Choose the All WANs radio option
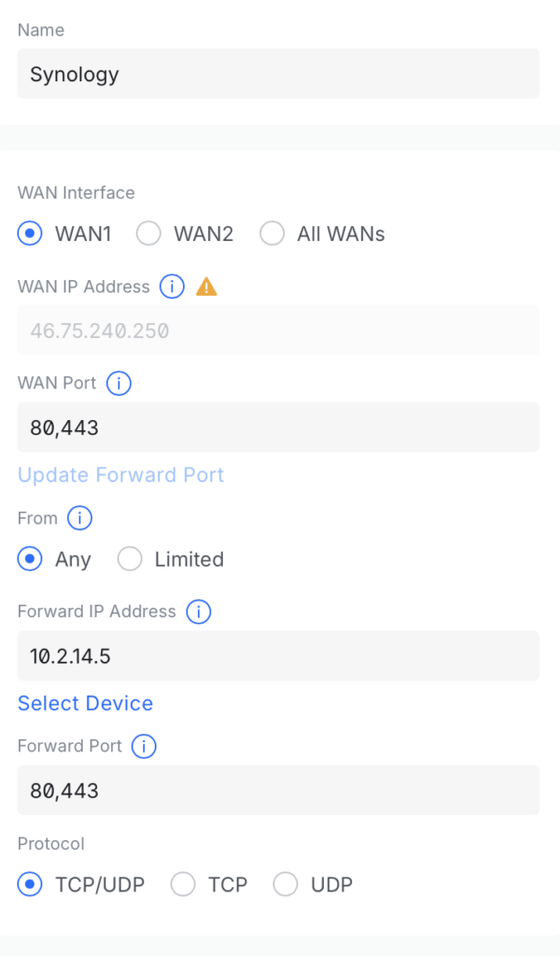The height and width of the screenshot is (956, 560). tap(273, 233)
